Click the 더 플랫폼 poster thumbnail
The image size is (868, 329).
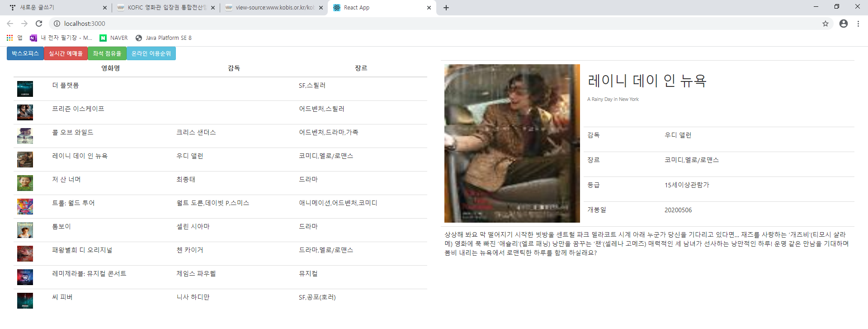tap(25, 89)
